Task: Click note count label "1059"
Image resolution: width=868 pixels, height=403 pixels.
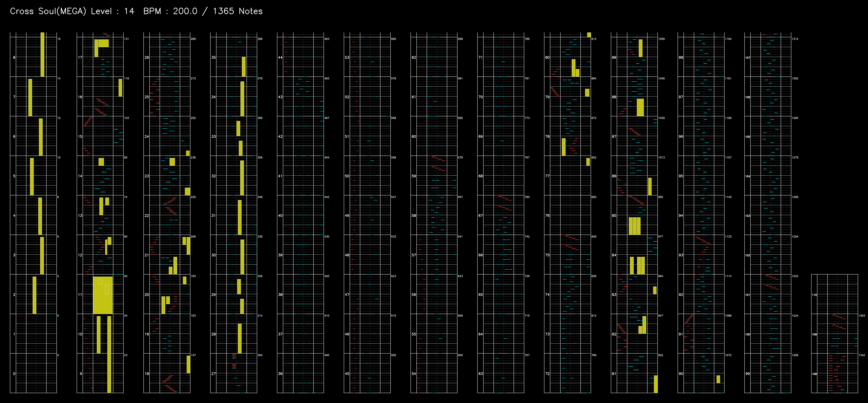Action: (661, 39)
